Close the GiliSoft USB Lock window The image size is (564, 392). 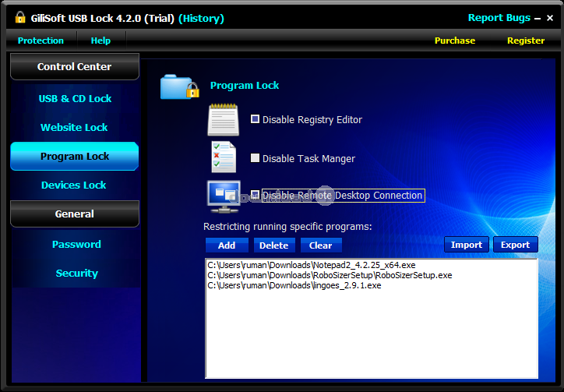point(550,18)
